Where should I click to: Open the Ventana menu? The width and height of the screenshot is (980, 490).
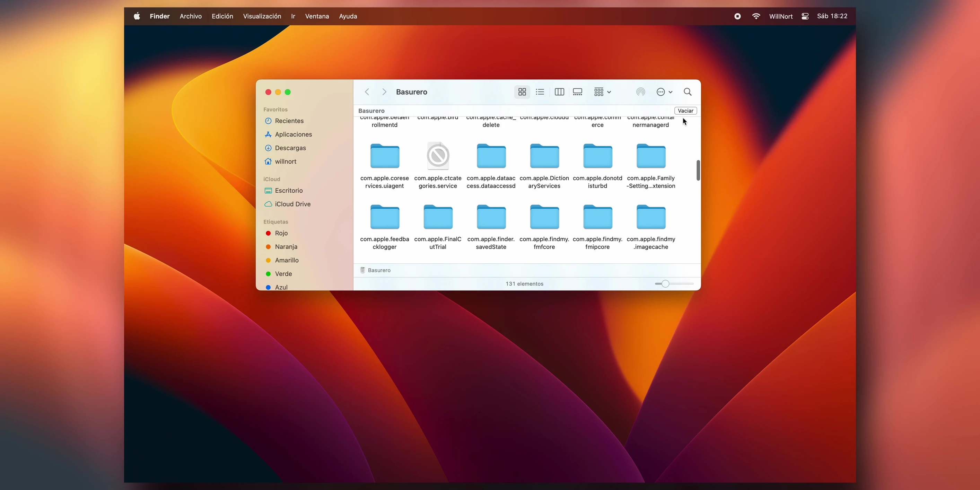click(317, 16)
